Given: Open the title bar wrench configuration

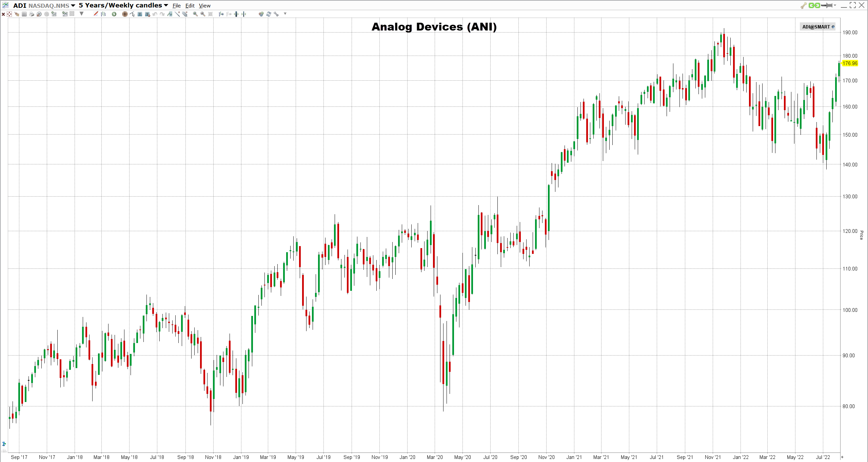Looking at the screenshot, I should coord(804,5).
